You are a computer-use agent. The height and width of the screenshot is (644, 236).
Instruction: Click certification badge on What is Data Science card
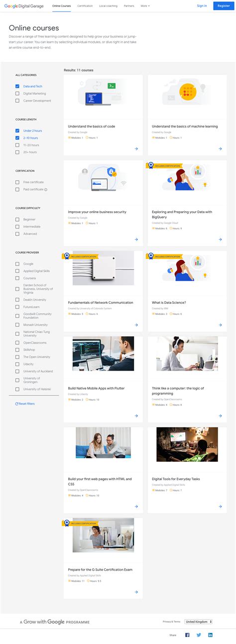pyautogui.click(x=164, y=257)
